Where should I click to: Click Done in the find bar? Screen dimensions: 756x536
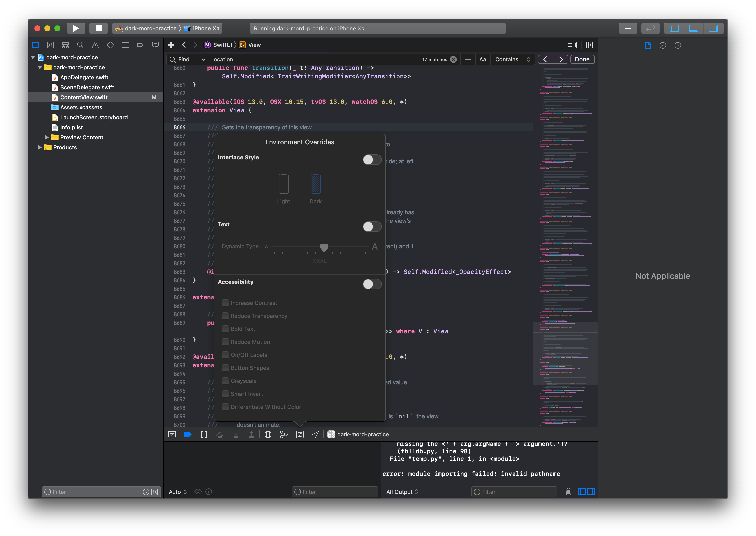click(x=582, y=59)
